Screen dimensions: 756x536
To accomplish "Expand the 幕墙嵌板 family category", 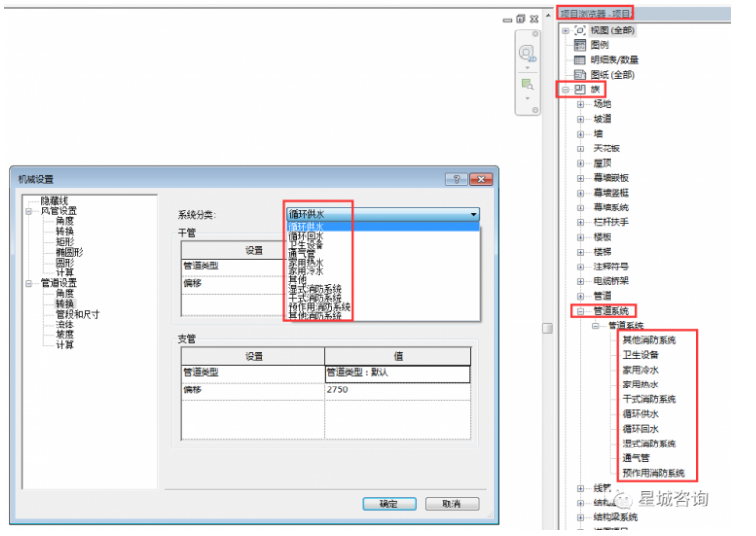I will pos(580,178).
